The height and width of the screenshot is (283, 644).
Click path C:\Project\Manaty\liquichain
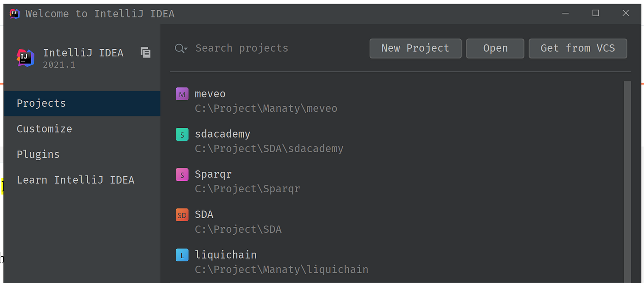click(282, 270)
